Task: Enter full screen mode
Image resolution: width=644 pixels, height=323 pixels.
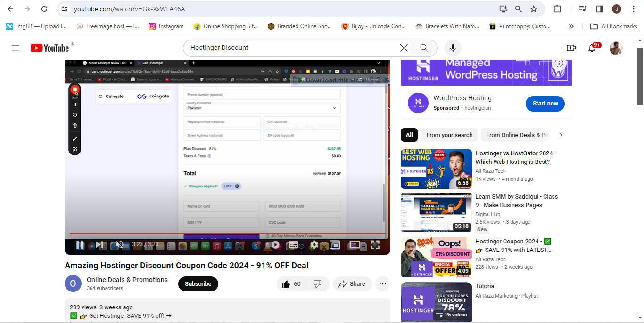Action: point(375,245)
